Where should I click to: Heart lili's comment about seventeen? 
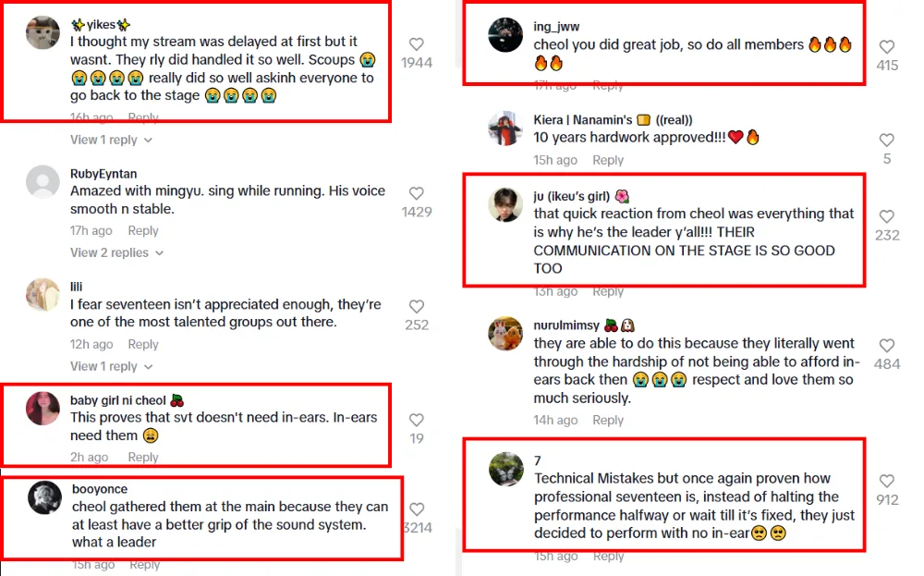tap(416, 306)
